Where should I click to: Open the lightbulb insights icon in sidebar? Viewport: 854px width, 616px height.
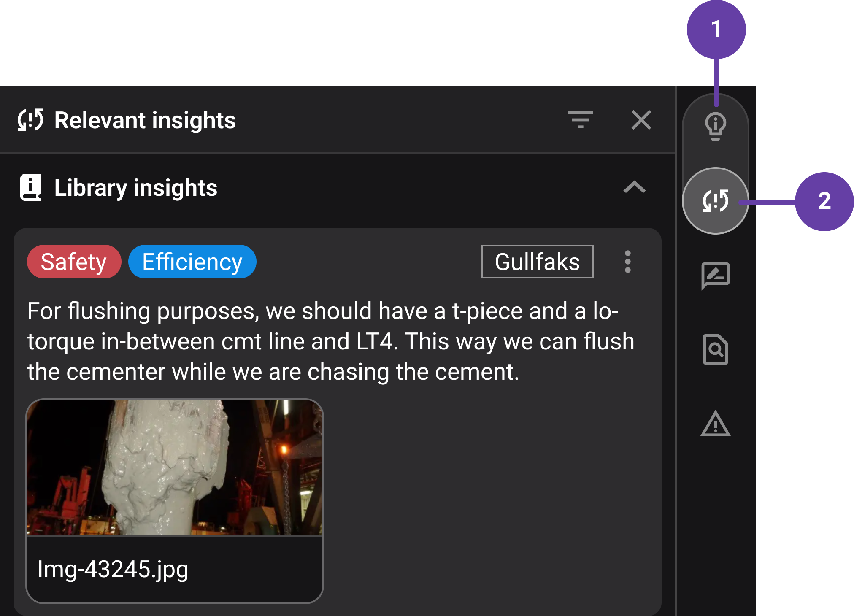point(715,126)
